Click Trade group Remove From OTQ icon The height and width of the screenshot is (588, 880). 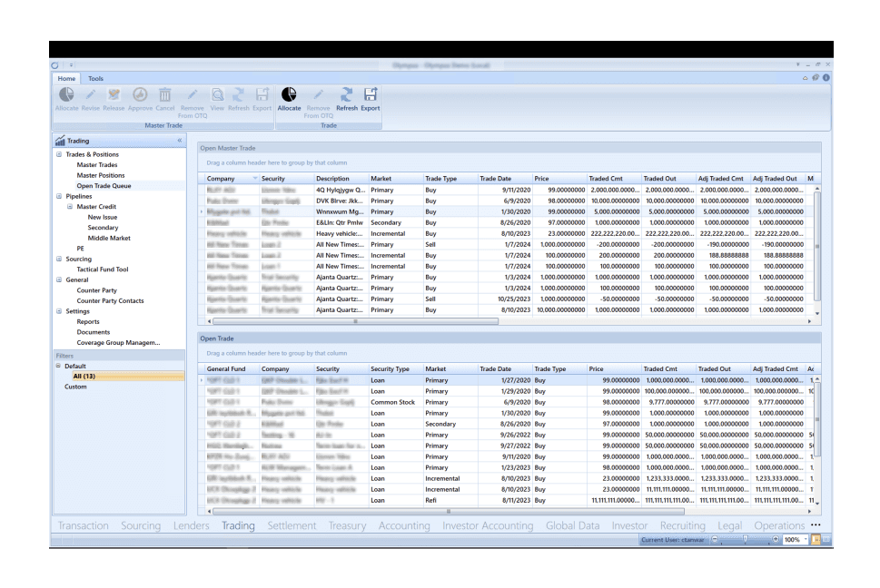coord(318,94)
